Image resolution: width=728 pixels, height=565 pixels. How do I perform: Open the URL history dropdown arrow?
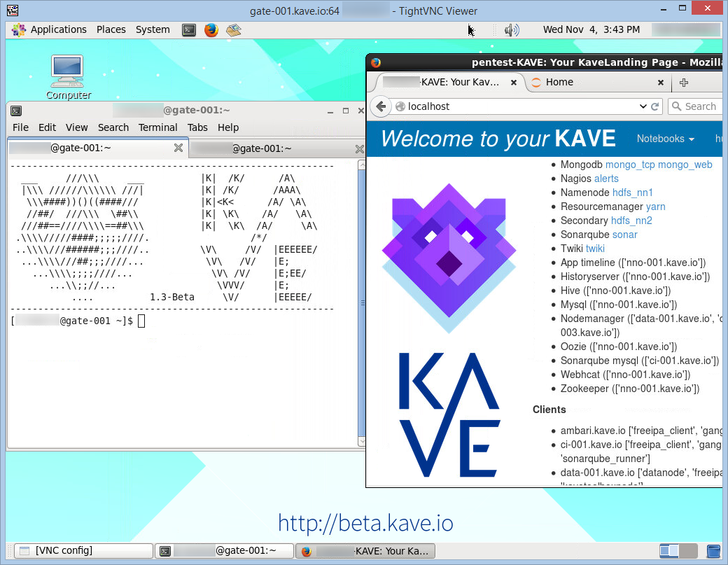643,106
